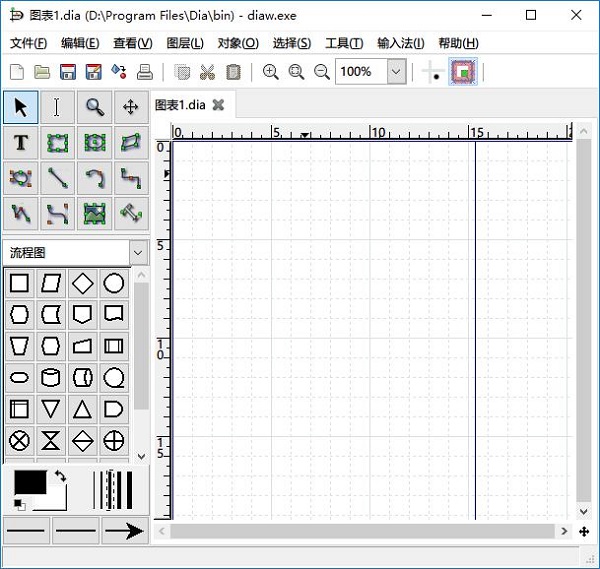Open the 对象(O) menu

238,43
